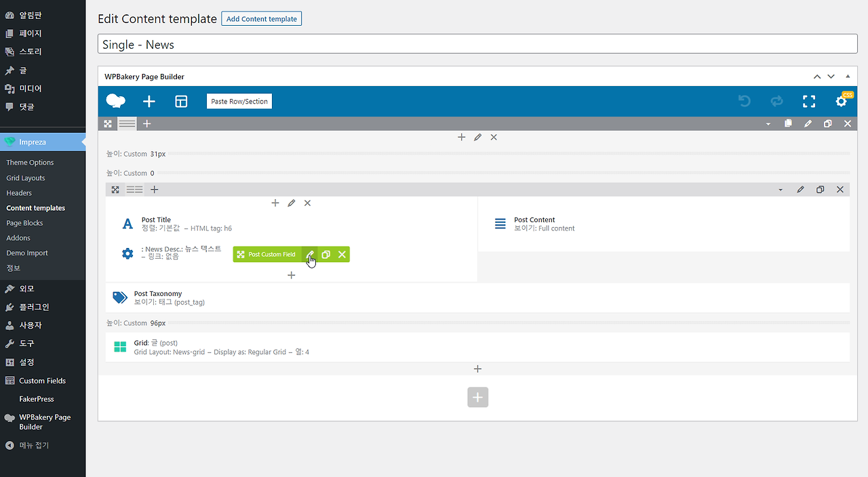Open the Templates layout icon
The width and height of the screenshot is (868, 477).
181,102
